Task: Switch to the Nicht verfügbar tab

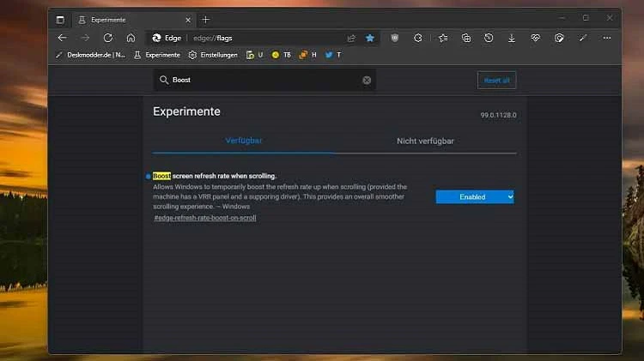Action: [x=425, y=141]
